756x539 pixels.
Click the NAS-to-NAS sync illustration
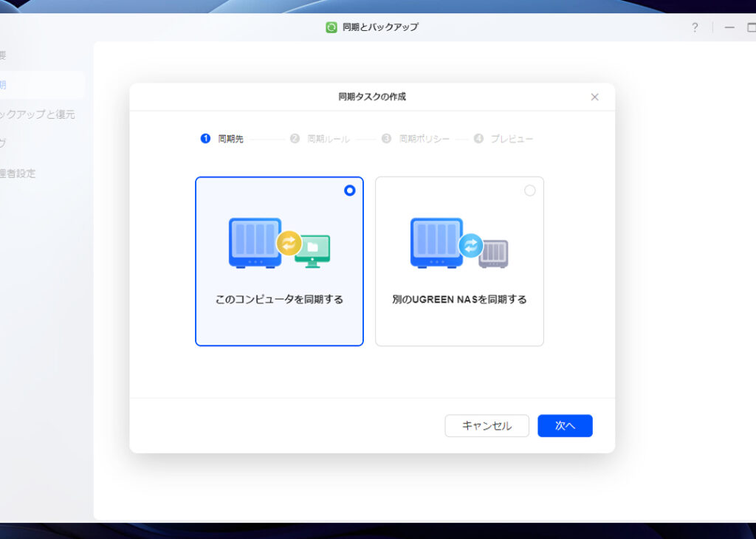click(459, 243)
